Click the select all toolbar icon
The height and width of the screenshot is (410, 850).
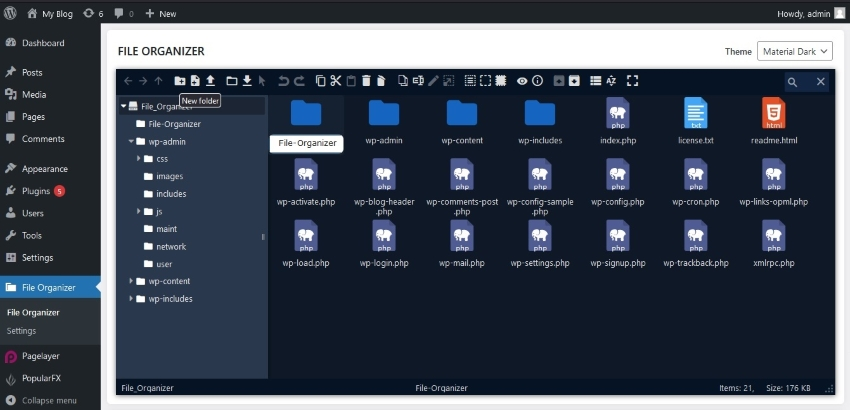[470, 81]
